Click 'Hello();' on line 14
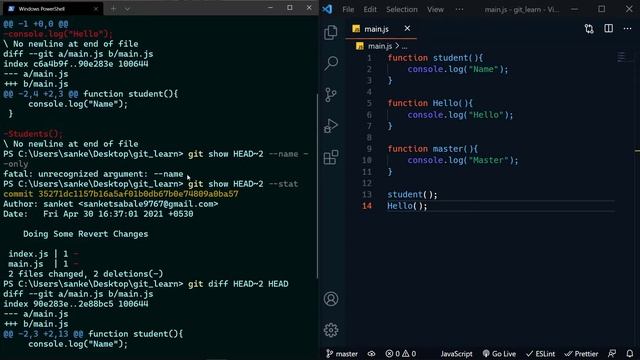640x360 pixels. (x=407, y=206)
